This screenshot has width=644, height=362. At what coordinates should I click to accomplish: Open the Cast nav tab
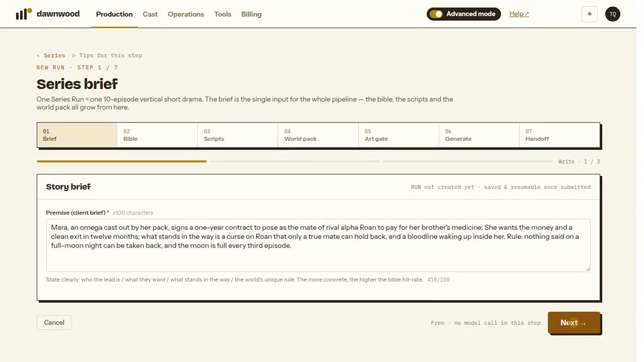(150, 14)
